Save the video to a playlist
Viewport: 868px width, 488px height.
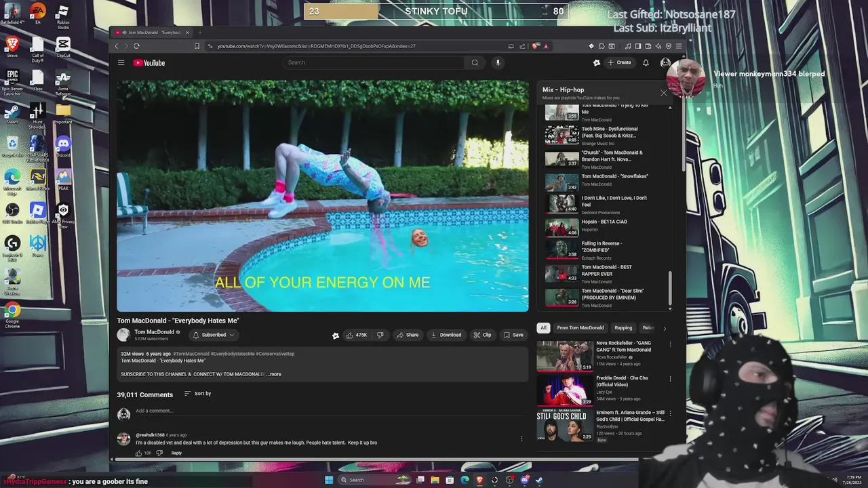[x=513, y=335]
